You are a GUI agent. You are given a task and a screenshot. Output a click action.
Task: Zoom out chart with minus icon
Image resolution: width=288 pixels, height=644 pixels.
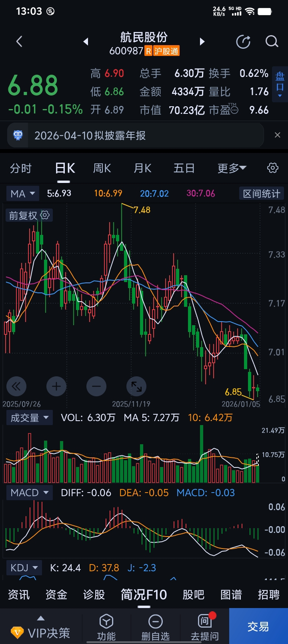[x=96, y=386]
